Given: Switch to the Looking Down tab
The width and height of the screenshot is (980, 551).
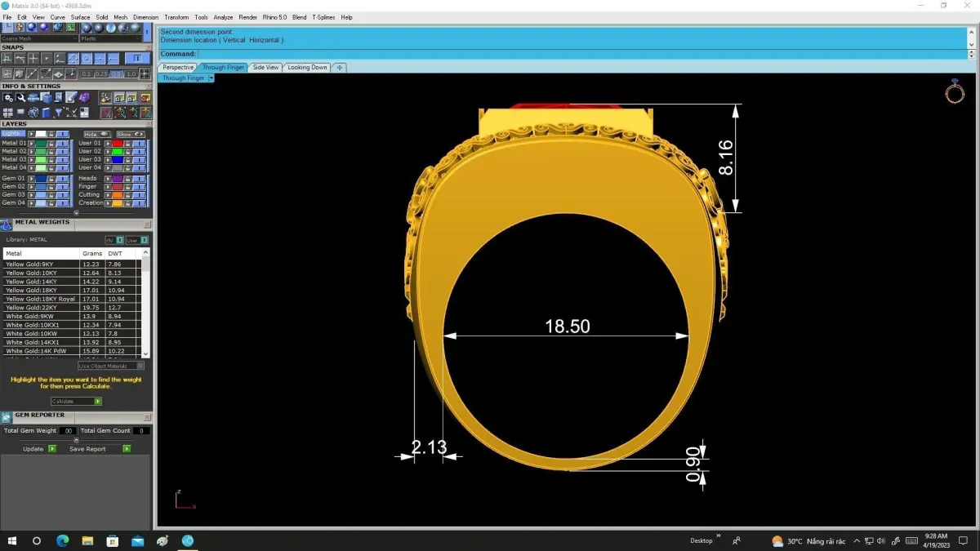Looking at the screenshot, I should click(x=307, y=68).
